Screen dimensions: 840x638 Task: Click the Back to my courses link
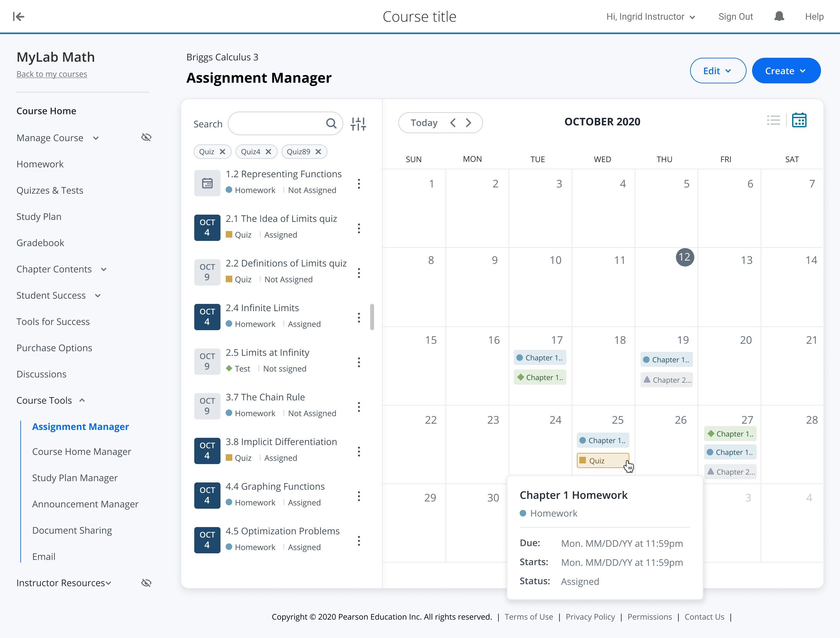click(52, 74)
